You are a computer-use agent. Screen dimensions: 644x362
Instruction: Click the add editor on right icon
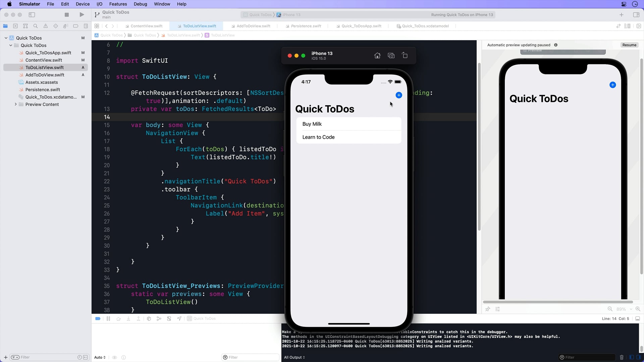tap(639, 26)
